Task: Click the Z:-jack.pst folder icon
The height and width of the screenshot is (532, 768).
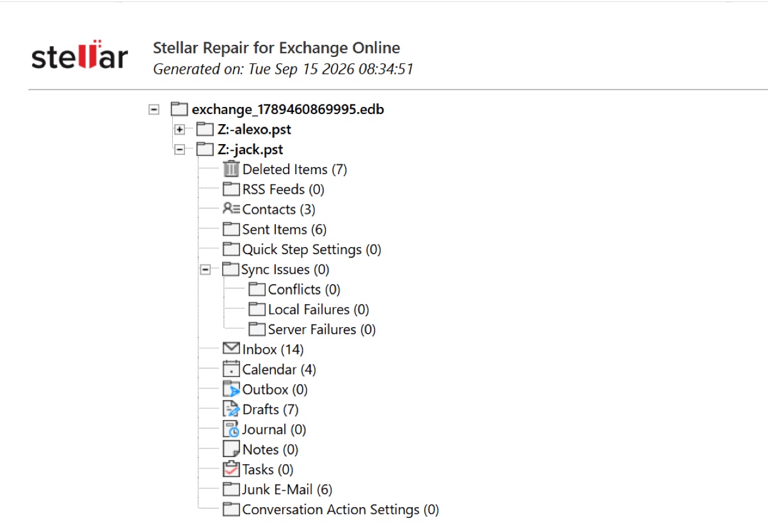Action: pos(205,149)
